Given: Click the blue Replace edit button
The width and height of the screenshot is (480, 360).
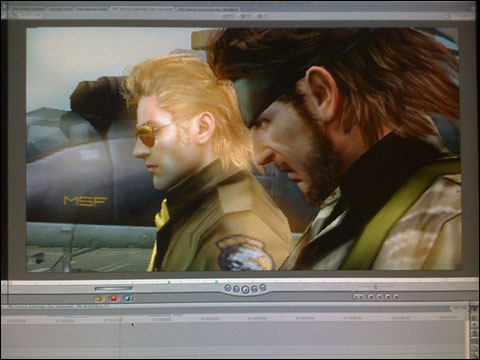Looking at the screenshot, I should (128, 298).
